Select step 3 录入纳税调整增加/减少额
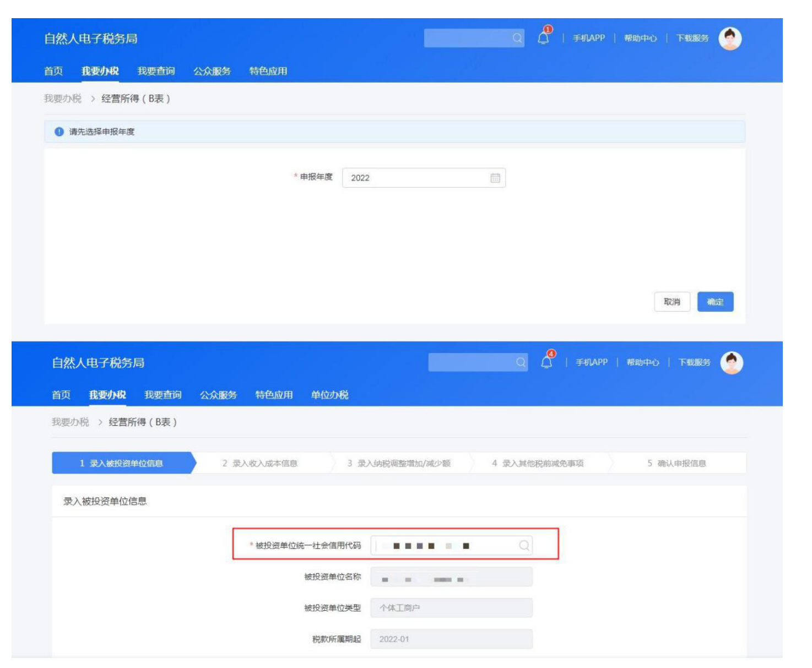 (399, 463)
